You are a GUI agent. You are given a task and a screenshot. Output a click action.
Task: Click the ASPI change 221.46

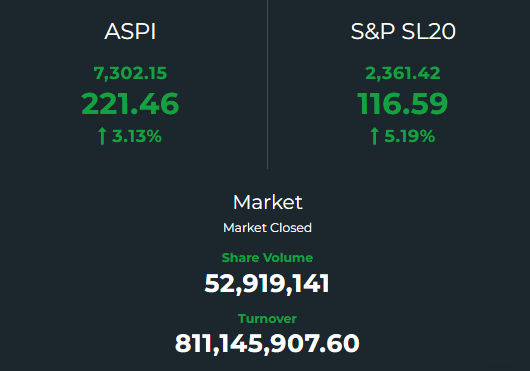(130, 103)
